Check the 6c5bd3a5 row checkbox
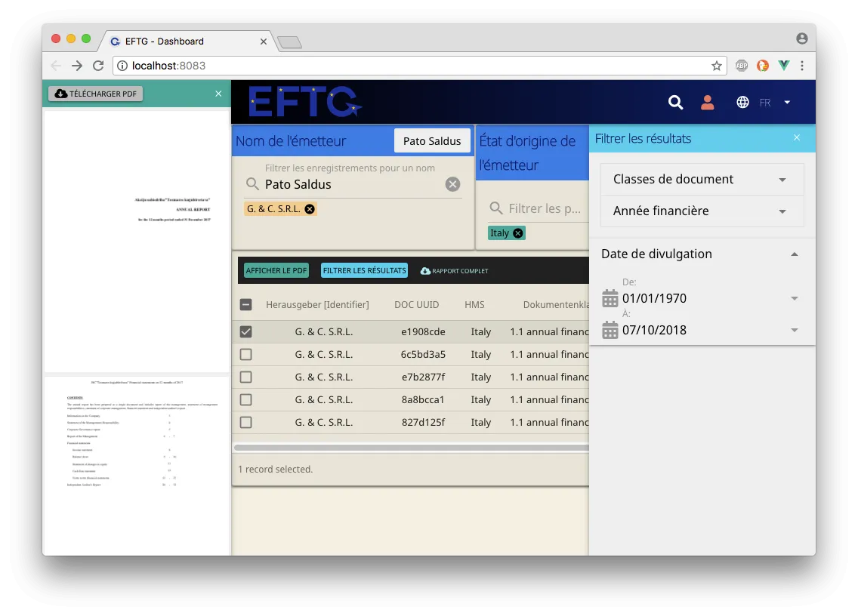 point(245,355)
